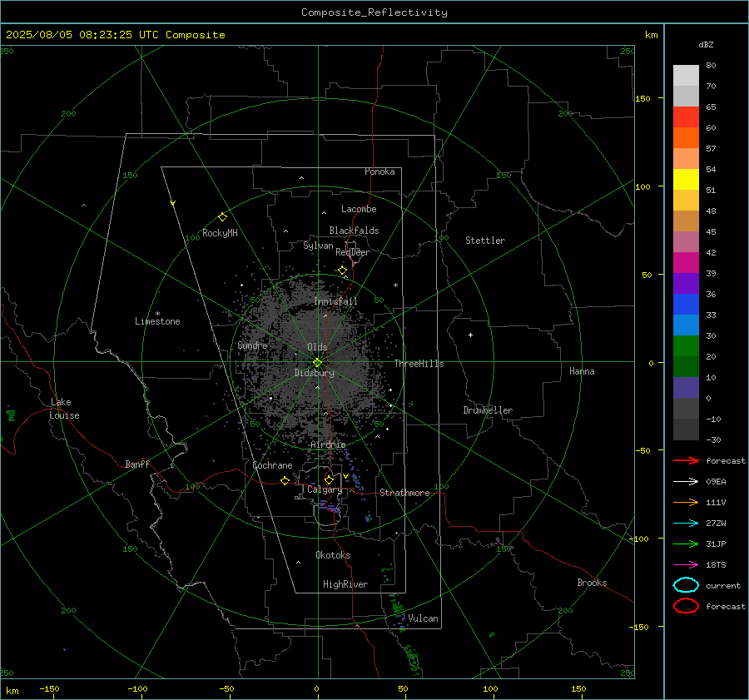
Task: Click the Lacombe label
Action: pyautogui.click(x=359, y=209)
